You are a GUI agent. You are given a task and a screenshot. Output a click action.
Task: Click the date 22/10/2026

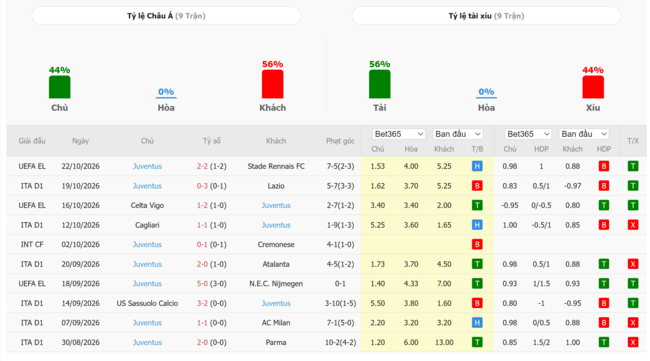tap(80, 166)
